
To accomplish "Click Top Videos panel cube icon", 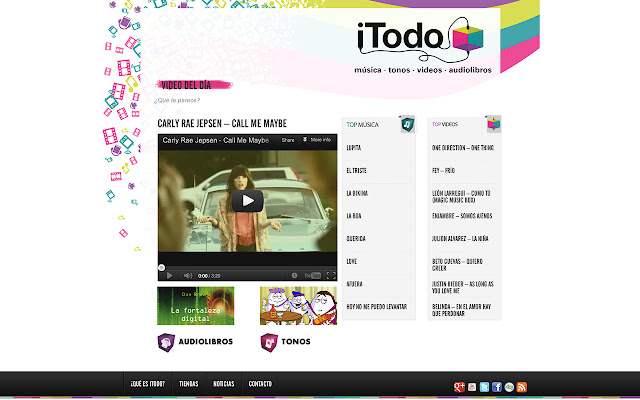I will click(x=493, y=124).
